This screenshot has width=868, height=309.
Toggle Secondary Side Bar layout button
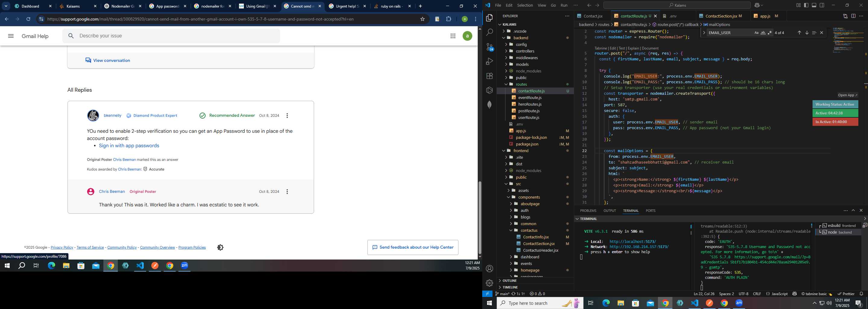pyautogui.click(x=822, y=5)
